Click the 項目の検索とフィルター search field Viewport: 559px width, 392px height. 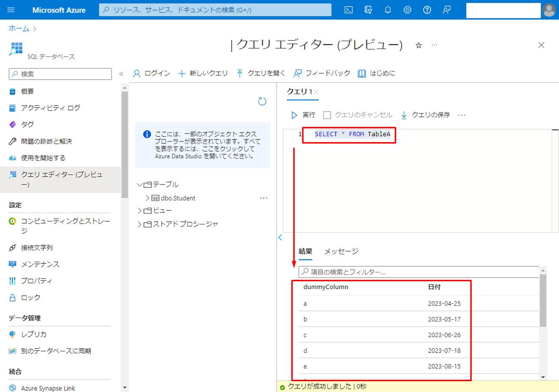coord(418,272)
